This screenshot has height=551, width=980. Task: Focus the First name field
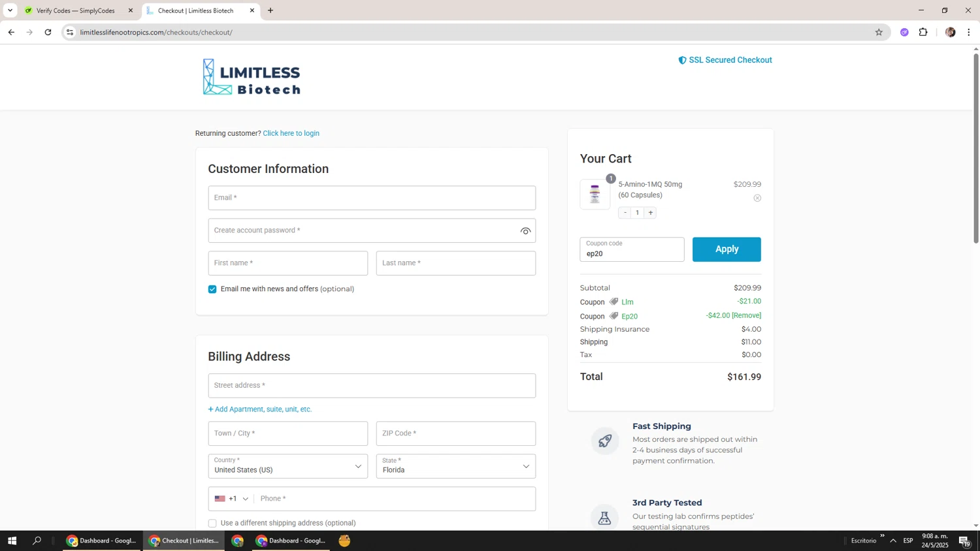click(x=287, y=263)
